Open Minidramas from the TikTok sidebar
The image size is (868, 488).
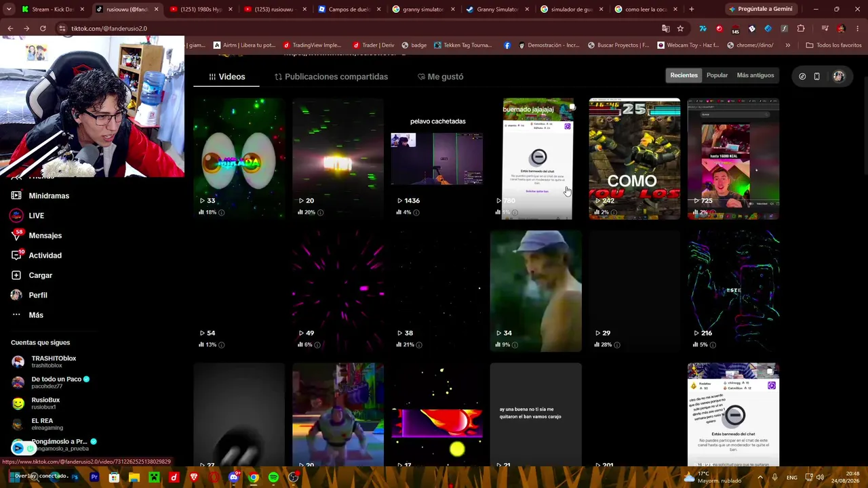pyautogui.click(x=49, y=196)
